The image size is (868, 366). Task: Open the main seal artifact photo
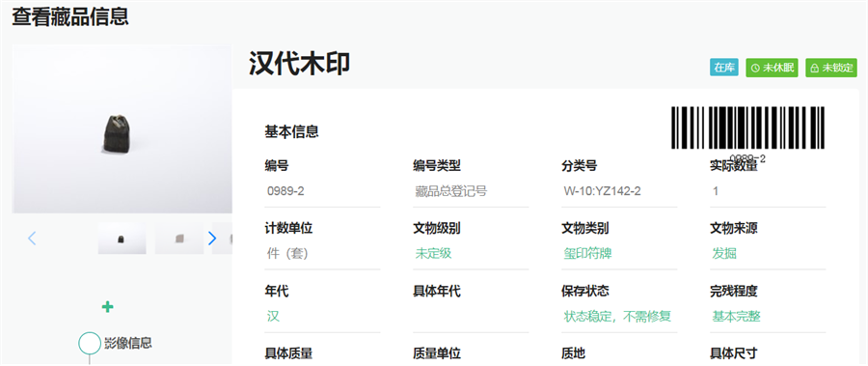coord(122,128)
